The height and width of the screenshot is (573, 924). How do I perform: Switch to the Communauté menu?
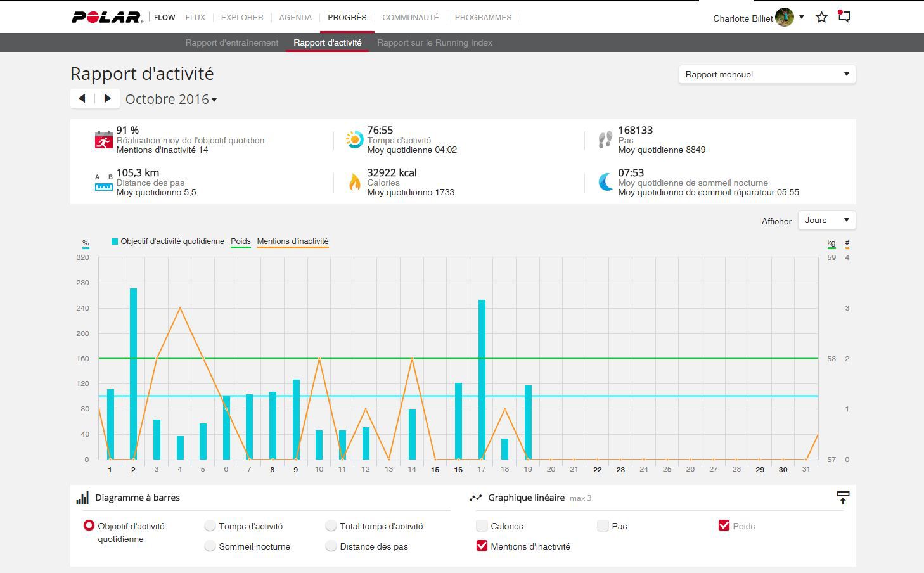point(410,17)
